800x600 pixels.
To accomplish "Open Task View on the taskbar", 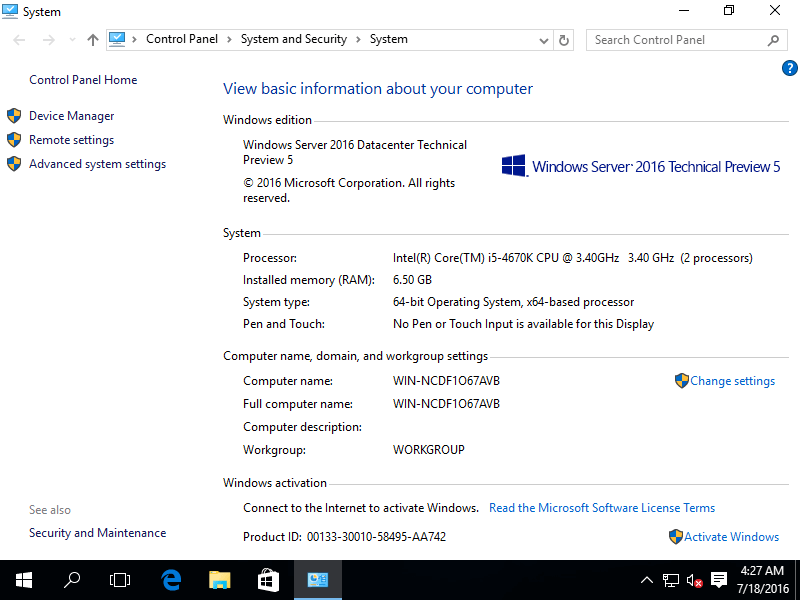I will [120, 579].
